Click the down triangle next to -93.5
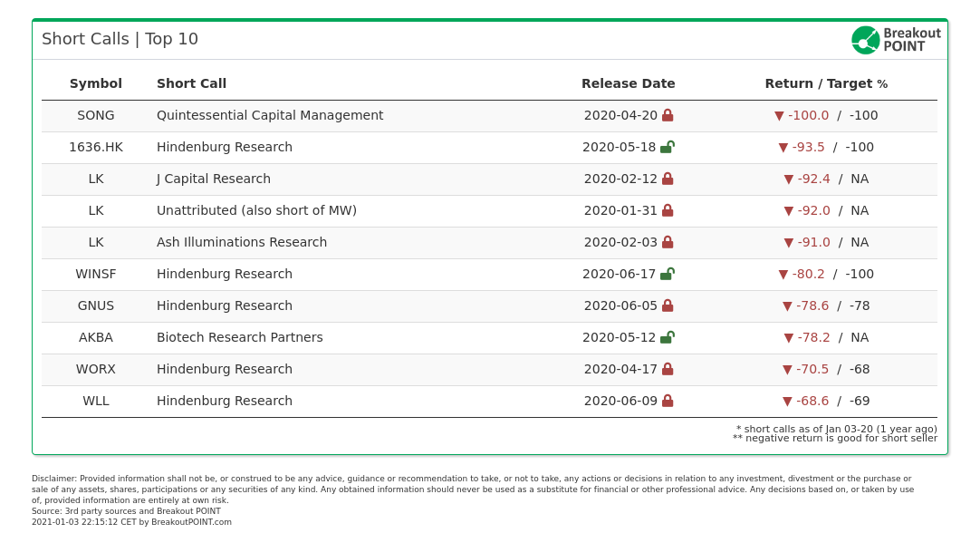The height and width of the screenshot is (533, 980). pyautogui.click(x=783, y=148)
